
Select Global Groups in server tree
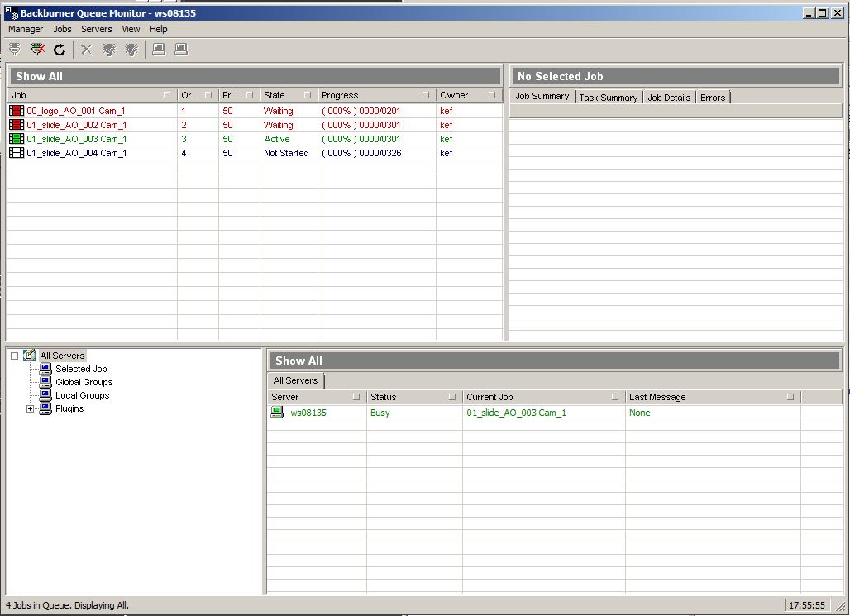84,382
